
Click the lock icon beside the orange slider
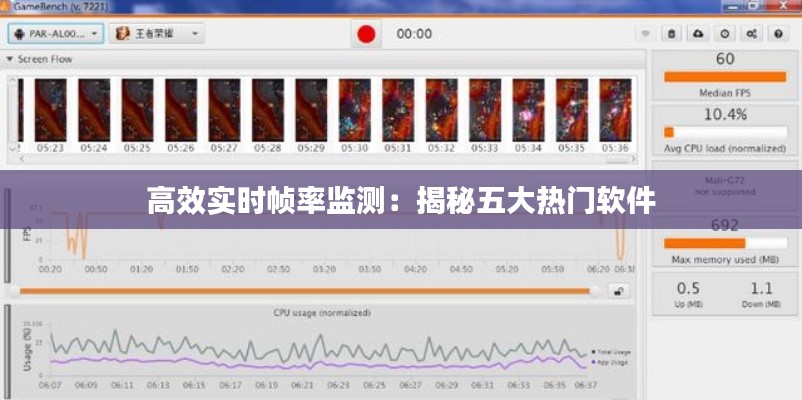click(x=618, y=291)
